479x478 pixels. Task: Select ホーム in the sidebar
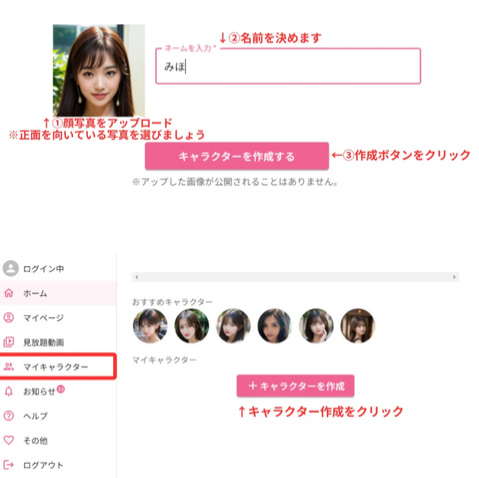58,293
